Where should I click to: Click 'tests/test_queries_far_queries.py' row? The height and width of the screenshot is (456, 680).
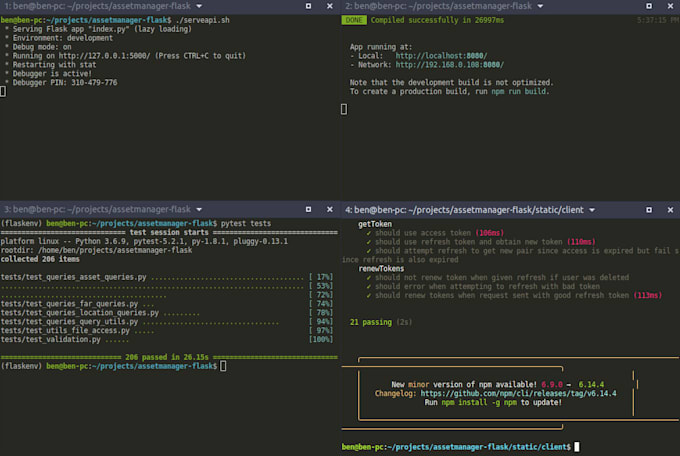point(167,304)
